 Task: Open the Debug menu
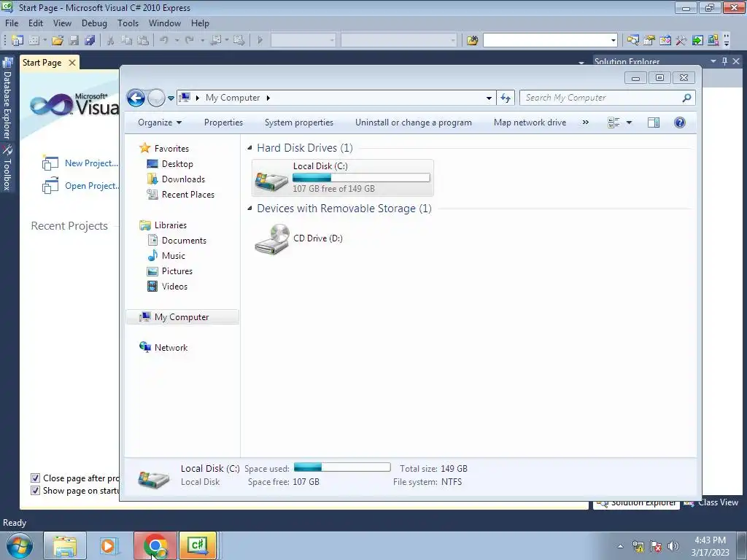tap(94, 23)
